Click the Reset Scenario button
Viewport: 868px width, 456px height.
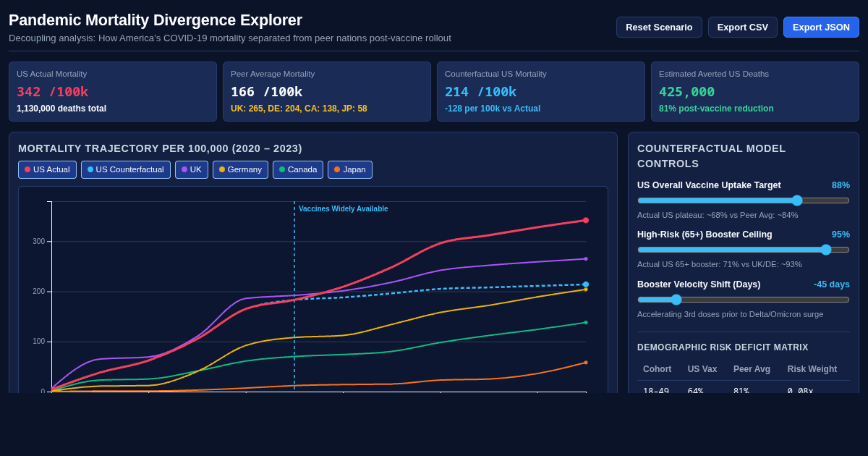(659, 27)
